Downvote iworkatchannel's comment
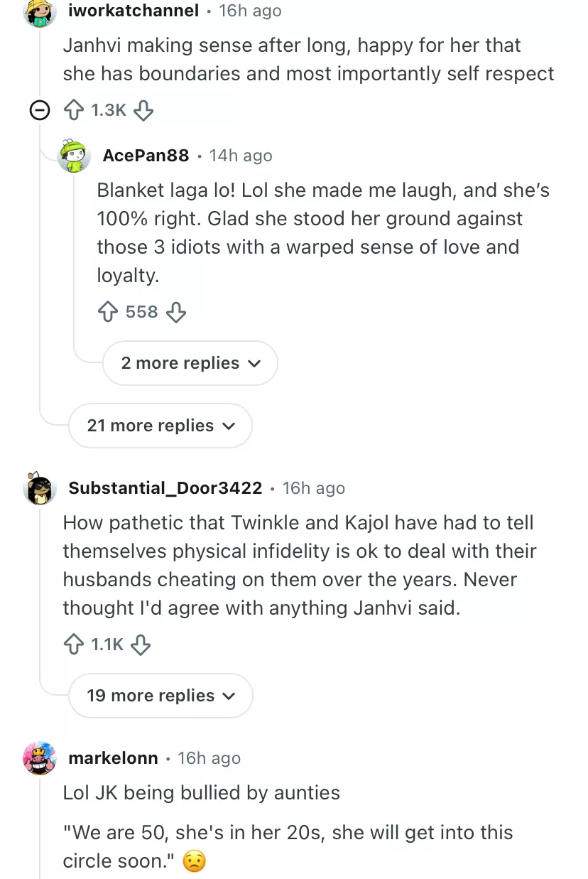The width and height of the screenshot is (588, 879). click(x=143, y=110)
